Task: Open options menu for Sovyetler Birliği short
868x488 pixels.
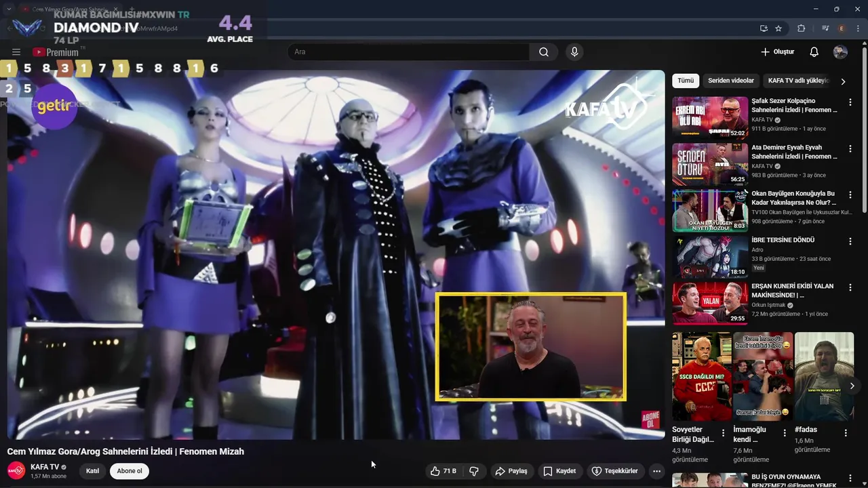Action: click(x=723, y=432)
